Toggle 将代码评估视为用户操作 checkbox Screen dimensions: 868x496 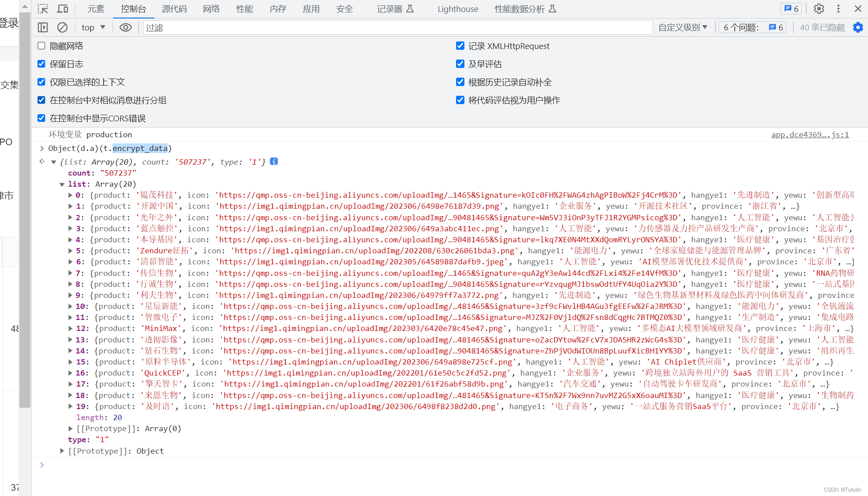point(460,100)
